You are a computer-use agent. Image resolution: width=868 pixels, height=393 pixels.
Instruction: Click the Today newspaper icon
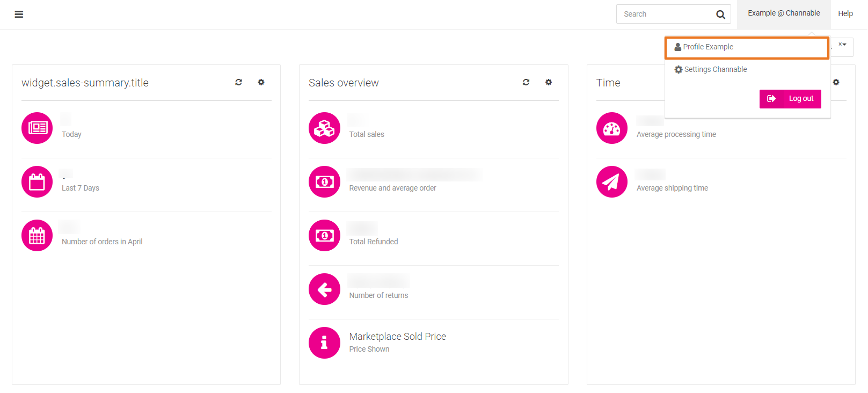coord(37,128)
